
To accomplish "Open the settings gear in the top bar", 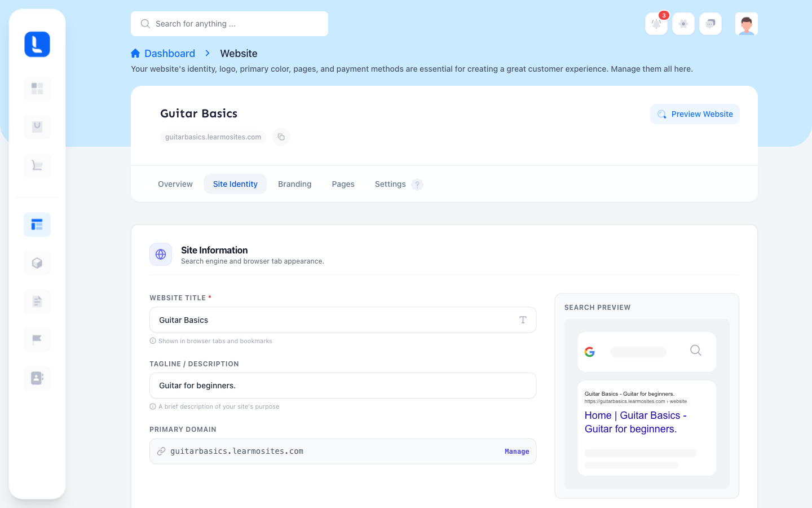I will click(x=683, y=24).
